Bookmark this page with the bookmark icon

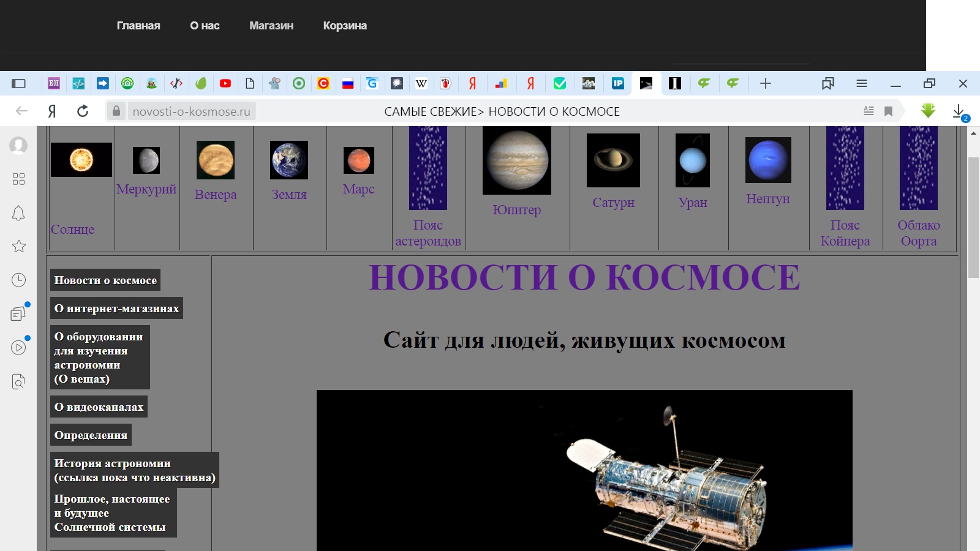pyautogui.click(x=888, y=111)
